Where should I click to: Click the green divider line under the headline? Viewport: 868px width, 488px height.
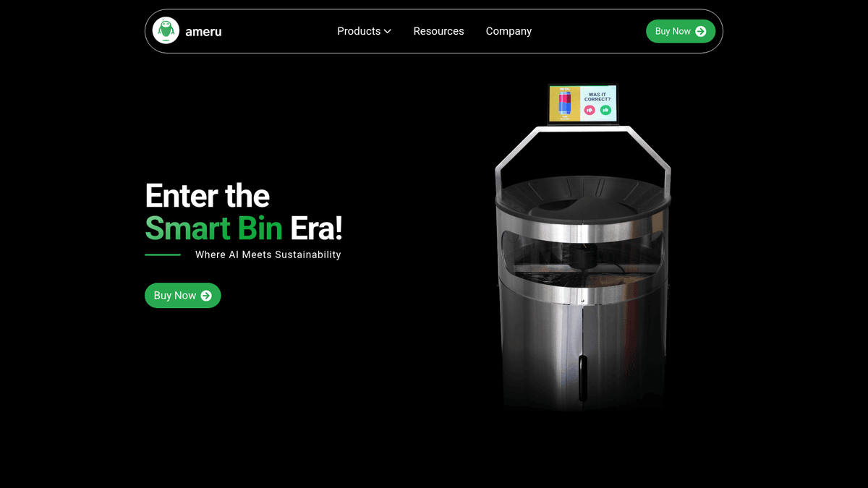(x=163, y=254)
